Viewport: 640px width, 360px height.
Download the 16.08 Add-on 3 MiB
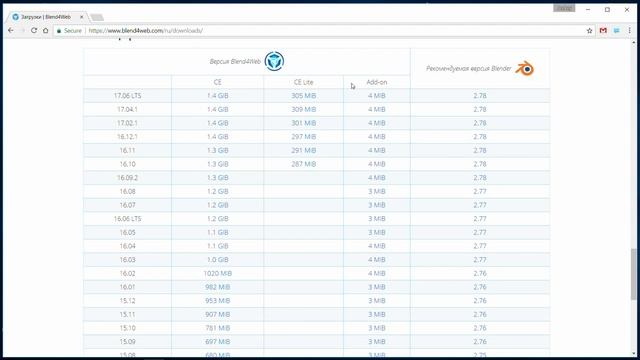(377, 191)
